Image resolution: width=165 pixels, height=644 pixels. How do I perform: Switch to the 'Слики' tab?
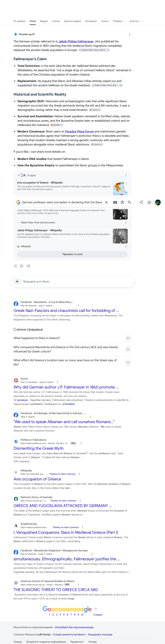(56, 21)
